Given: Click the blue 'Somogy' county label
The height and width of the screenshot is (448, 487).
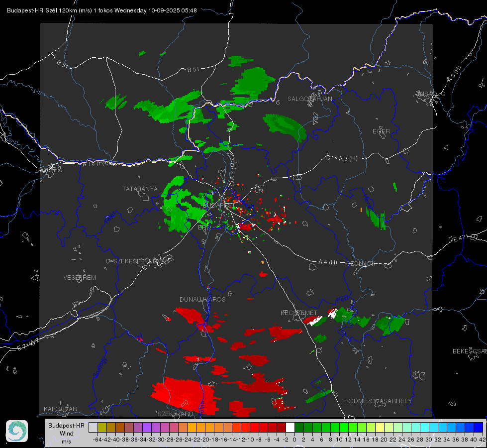Looking at the screenshot, I should pyautogui.click(x=99, y=368).
